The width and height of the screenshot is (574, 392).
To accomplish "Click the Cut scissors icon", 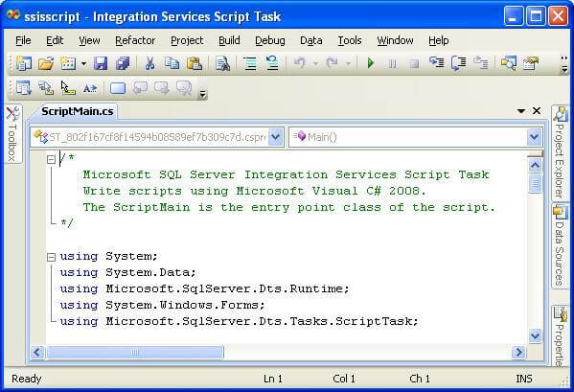I will pos(149,63).
